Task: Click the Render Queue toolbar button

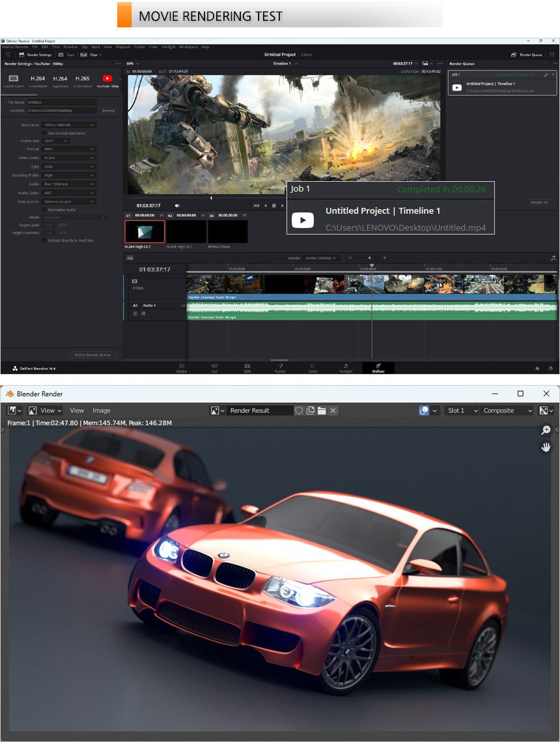Action: [527, 55]
